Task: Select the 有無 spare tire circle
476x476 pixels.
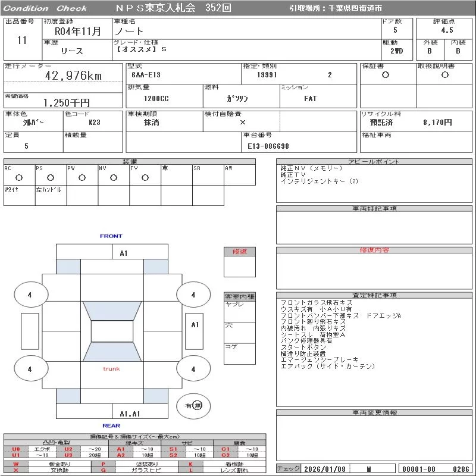Action: [x=193, y=406]
